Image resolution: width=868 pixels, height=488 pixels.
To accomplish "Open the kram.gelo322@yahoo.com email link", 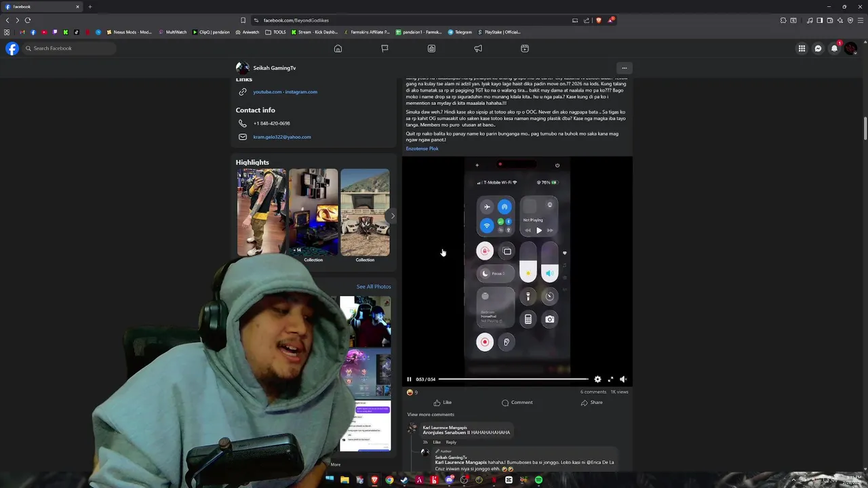I will coord(282,137).
